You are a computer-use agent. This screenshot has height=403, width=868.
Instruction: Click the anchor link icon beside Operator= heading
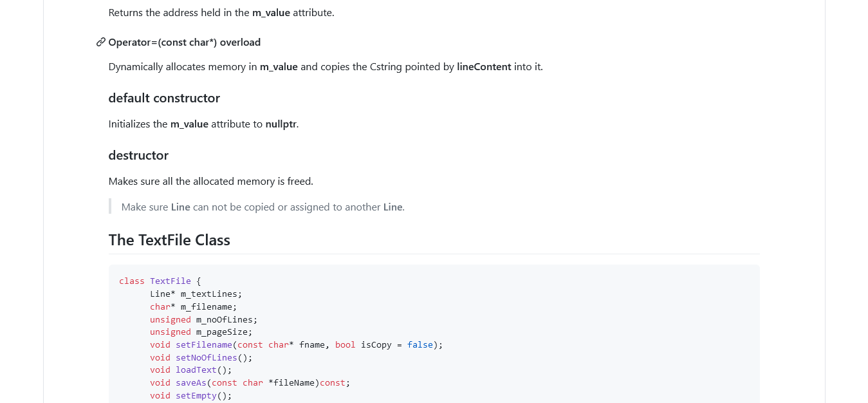click(100, 42)
